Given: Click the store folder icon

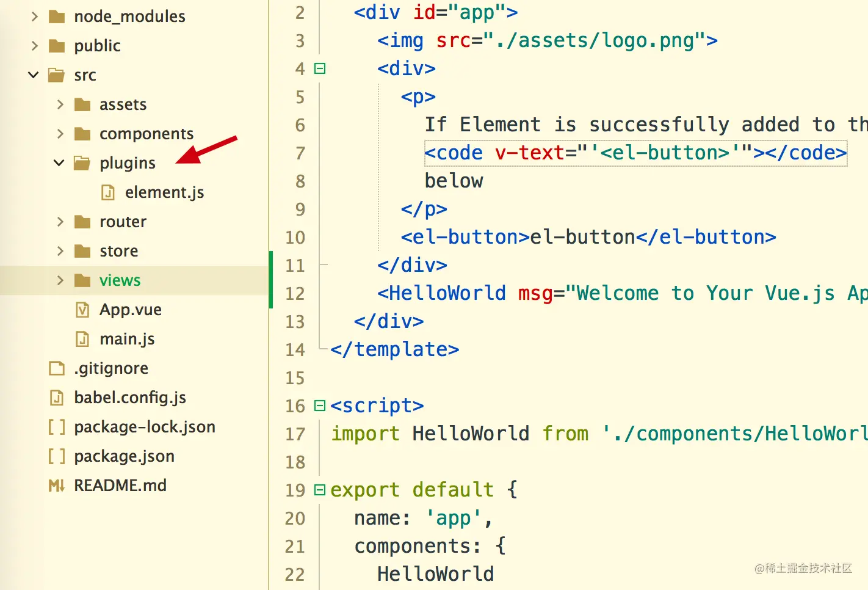Looking at the screenshot, I should pos(82,251).
